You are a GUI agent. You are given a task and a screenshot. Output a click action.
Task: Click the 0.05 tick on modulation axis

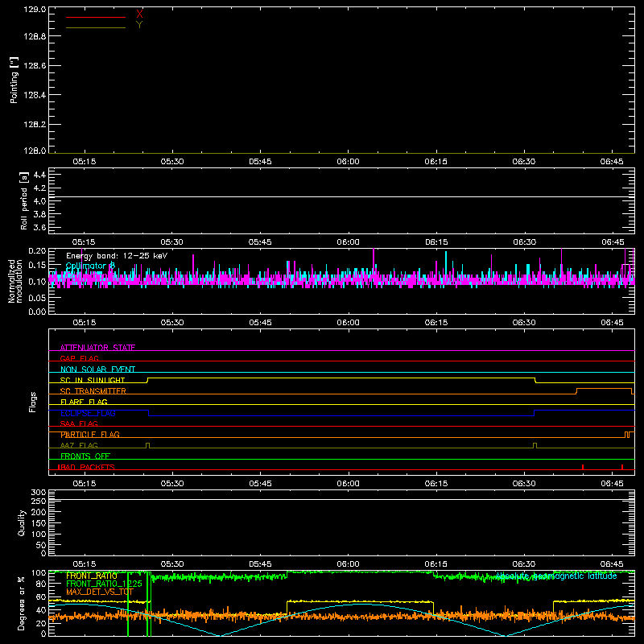coord(37,298)
